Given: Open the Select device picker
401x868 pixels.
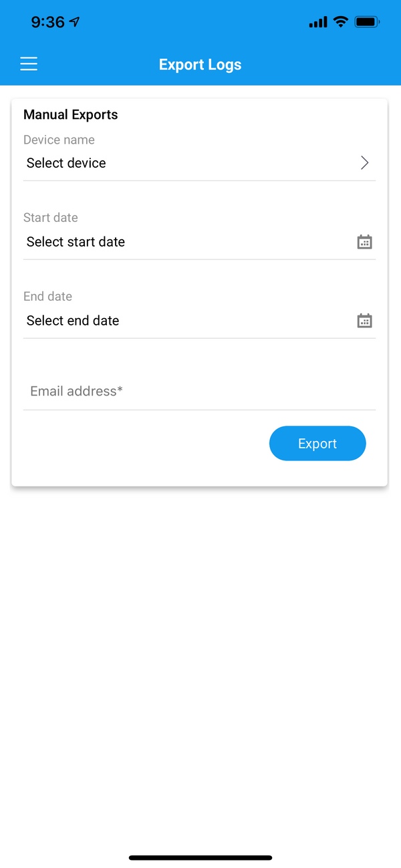Looking at the screenshot, I should (200, 163).
